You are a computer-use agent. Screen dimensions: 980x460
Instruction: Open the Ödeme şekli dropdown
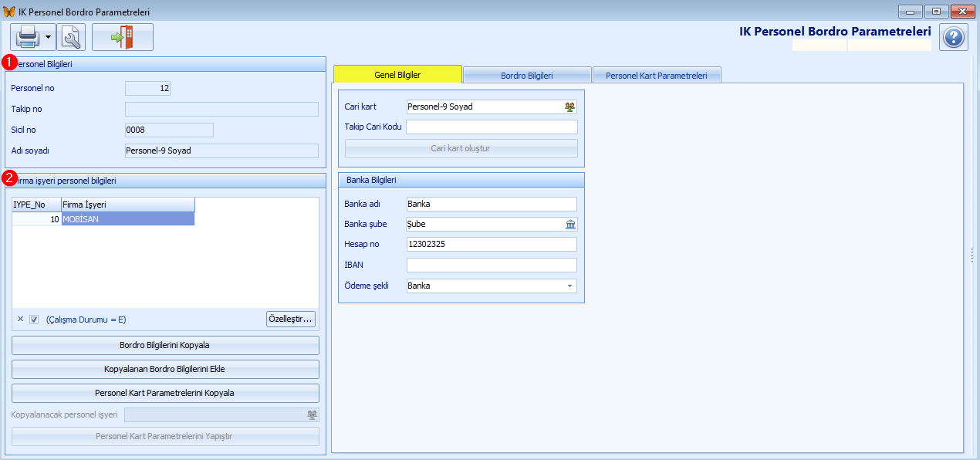pos(570,286)
